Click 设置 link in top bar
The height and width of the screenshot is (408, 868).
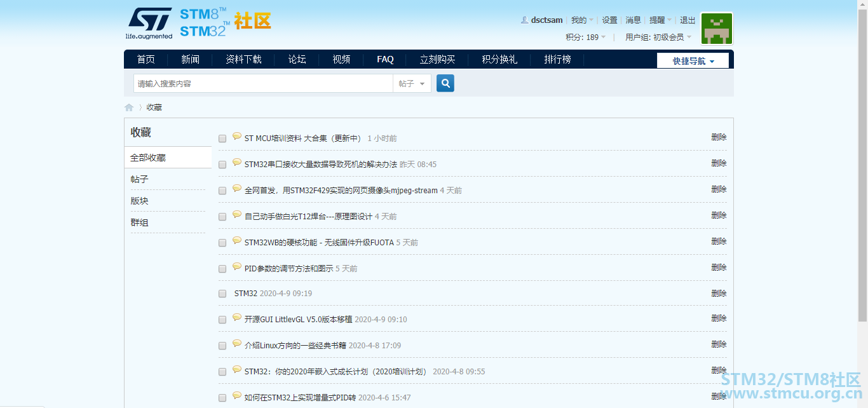click(609, 20)
